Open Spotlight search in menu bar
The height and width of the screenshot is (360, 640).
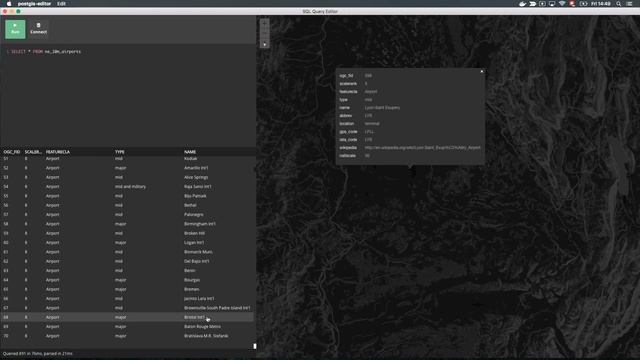pos(619,4)
